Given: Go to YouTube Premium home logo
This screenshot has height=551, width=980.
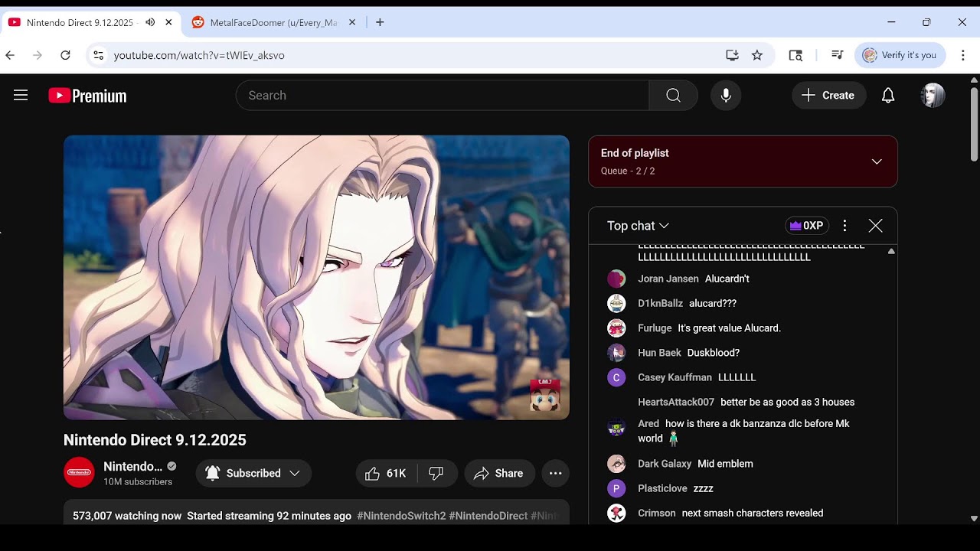Looking at the screenshot, I should click(87, 96).
